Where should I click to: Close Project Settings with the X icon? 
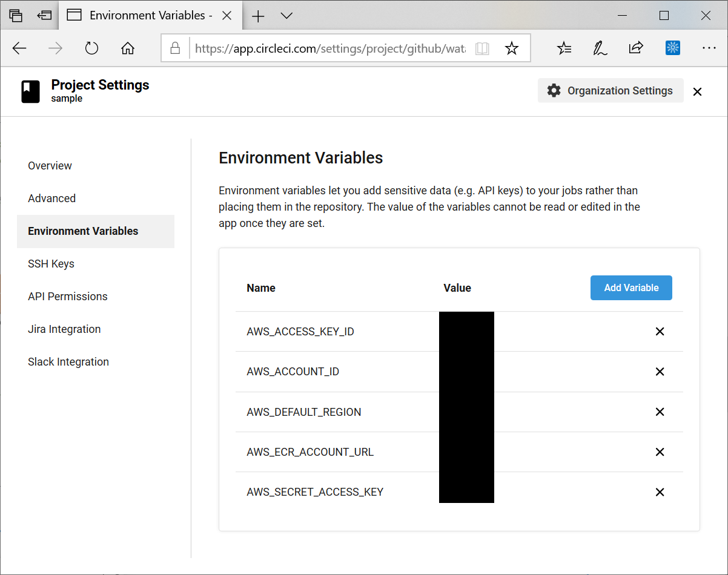(698, 91)
